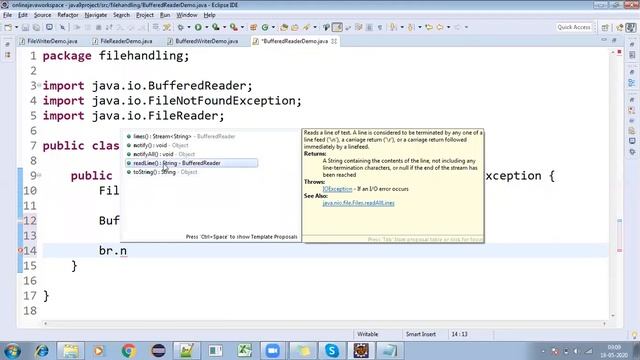Click the Next Annotation icon
The height and width of the screenshot is (360, 640).
(393, 27)
